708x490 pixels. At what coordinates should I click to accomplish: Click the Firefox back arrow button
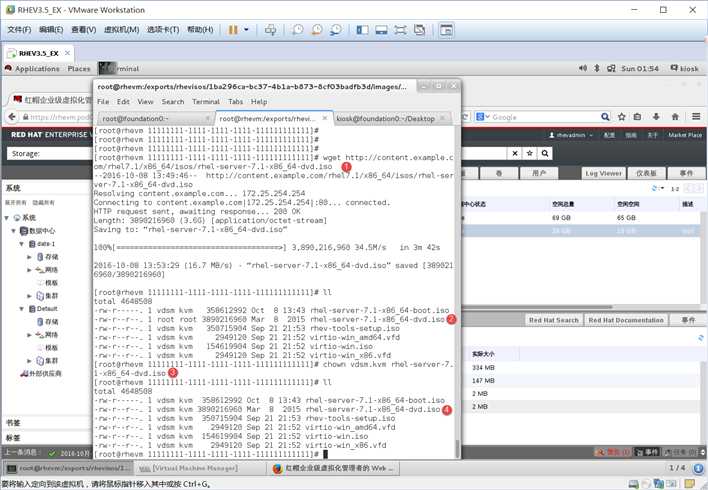[x=12, y=117]
